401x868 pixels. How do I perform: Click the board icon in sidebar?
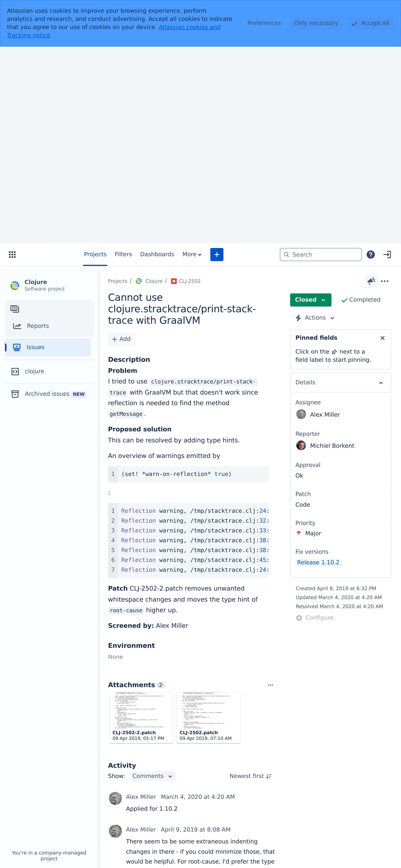15,309
